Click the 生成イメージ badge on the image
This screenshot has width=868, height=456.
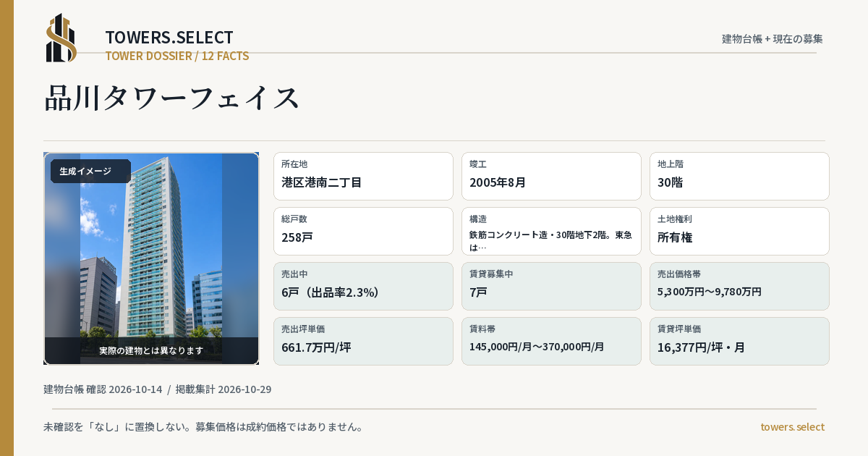(90, 172)
